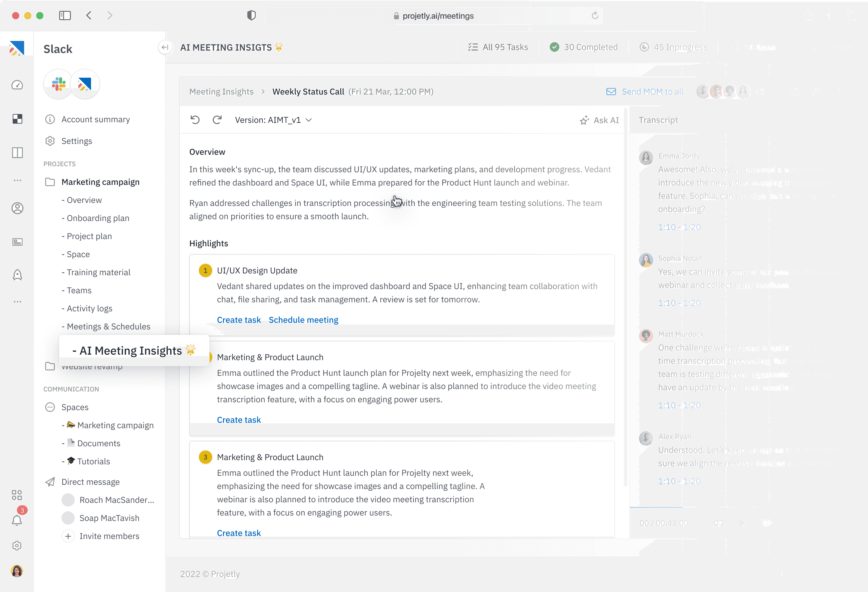
Task: Filter by 30 Completed tasks
Action: (584, 47)
